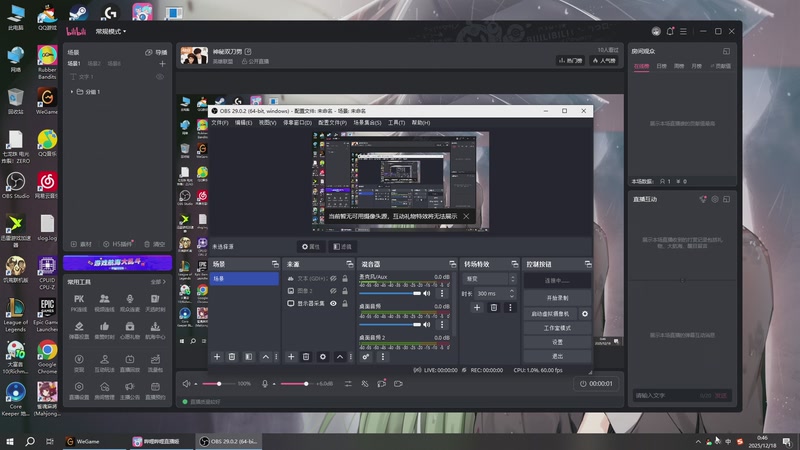
Task: Expand speaker device arrow in Bilibili bottom bar
Action: tap(195, 384)
